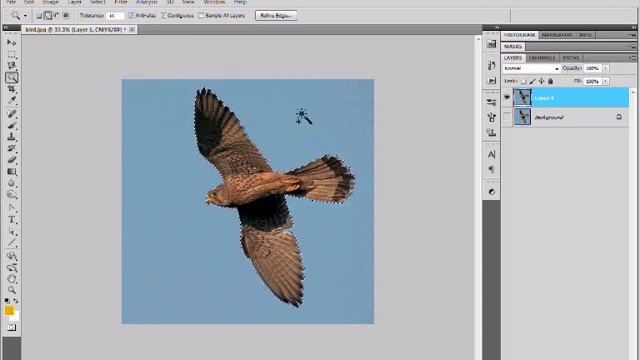Screen dimensions: 640x360
Task: Switch to the Info tab
Action: click(x=585, y=35)
